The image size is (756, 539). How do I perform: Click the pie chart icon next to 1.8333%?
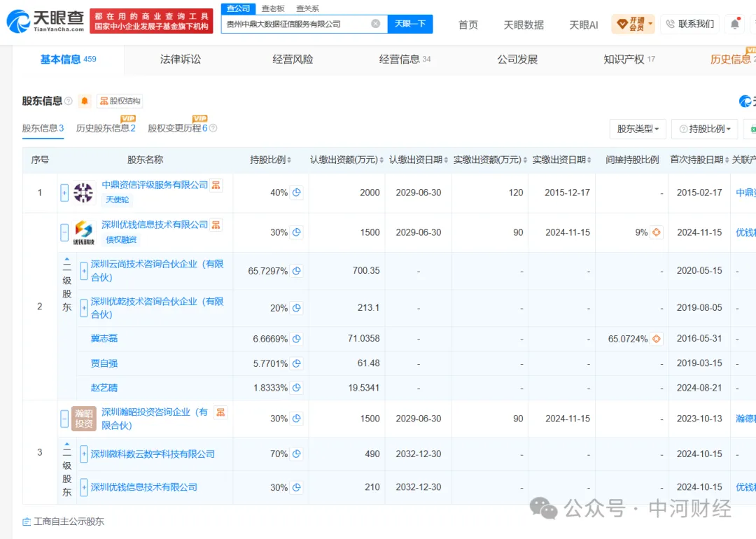297,388
